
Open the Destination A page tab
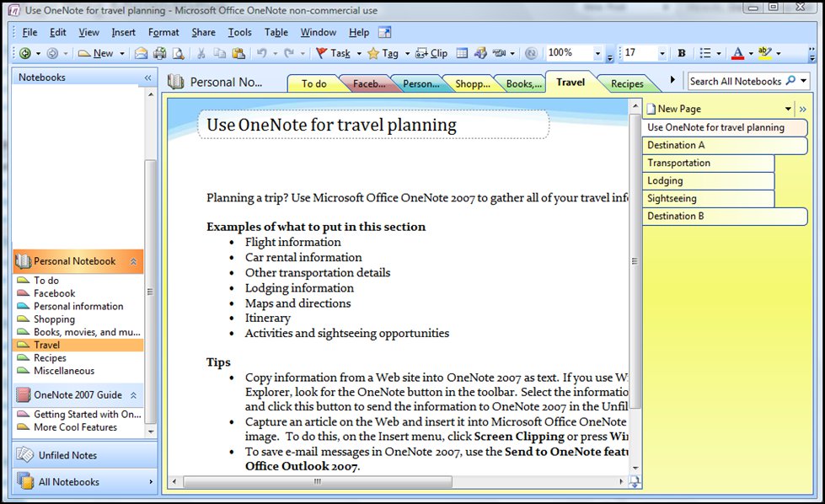(725, 145)
